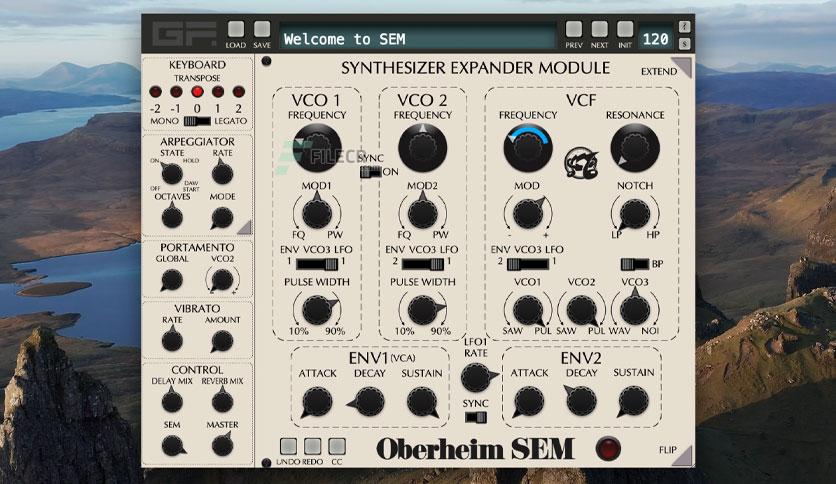Toggle the BP bandpass filter switch
This screenshot has height=484, width=836.
[635, 264]
